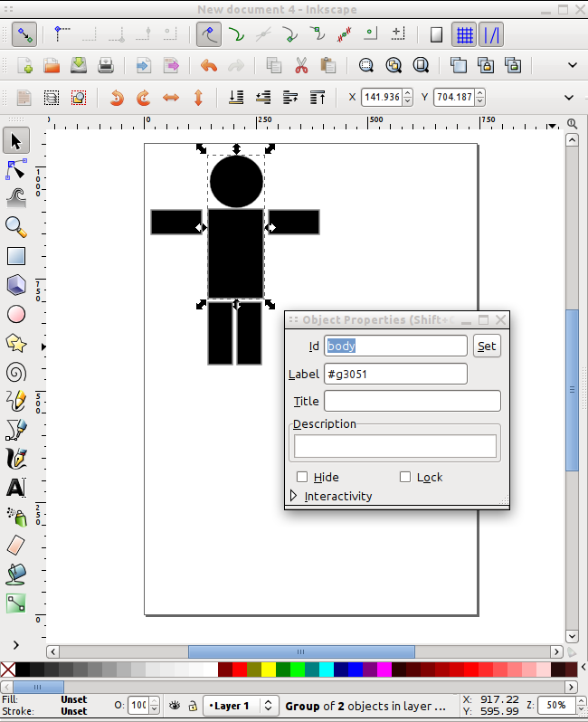This screenshot has width=588, height=722.
Task: Raise selection to top
Action: click(318, 98)
